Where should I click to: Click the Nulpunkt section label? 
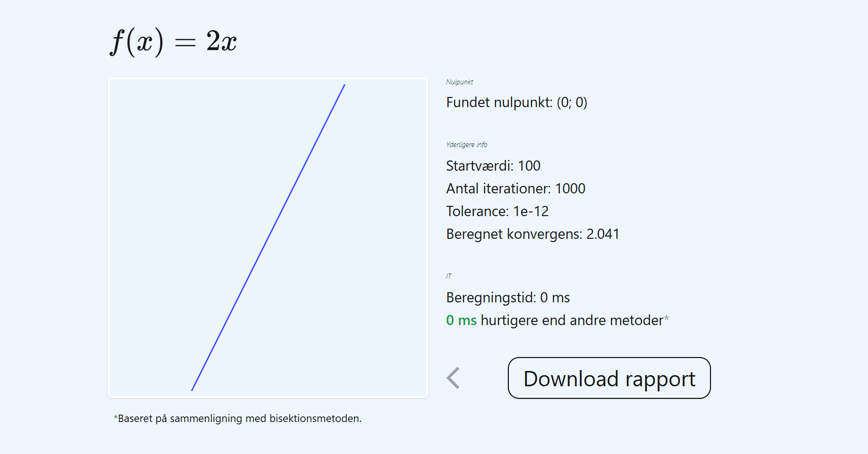(459, 82)
